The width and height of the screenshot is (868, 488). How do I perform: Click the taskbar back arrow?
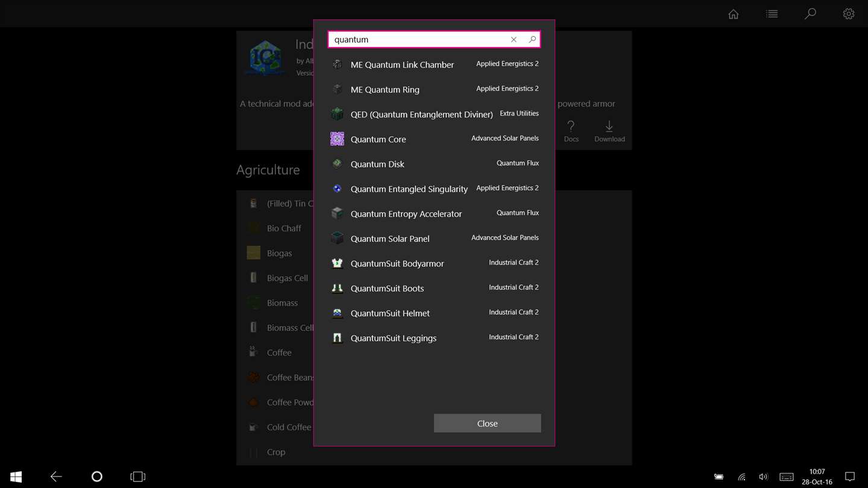point(56,477)
